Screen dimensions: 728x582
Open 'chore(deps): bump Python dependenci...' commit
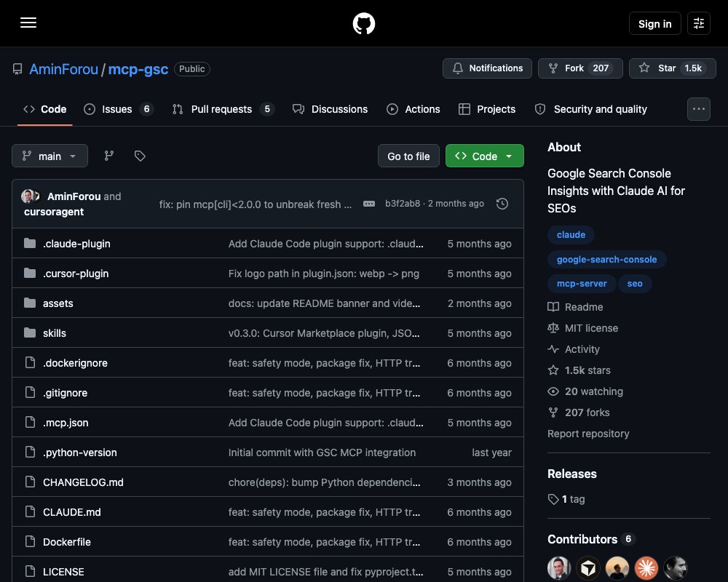pyautogui.click(x=324, y=482)
